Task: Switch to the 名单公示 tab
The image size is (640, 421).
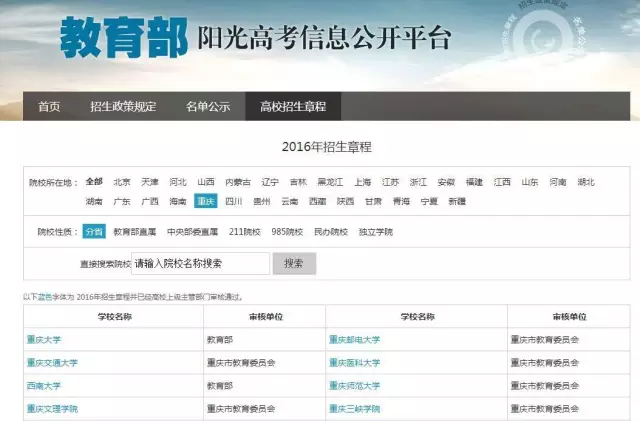Action: (208, 107)
